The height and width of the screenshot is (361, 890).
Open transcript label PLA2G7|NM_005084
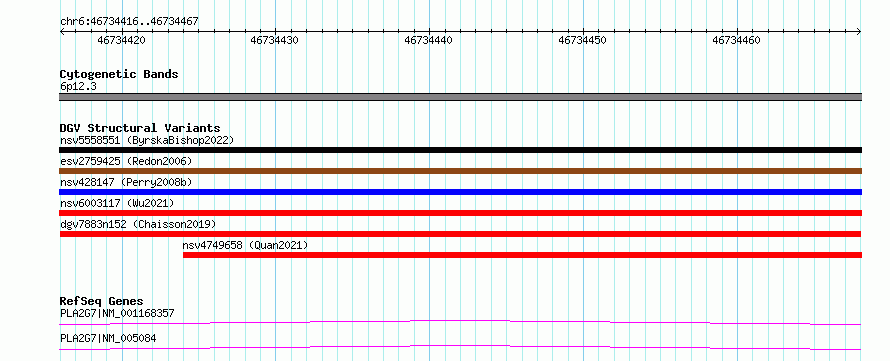(108, 339)
